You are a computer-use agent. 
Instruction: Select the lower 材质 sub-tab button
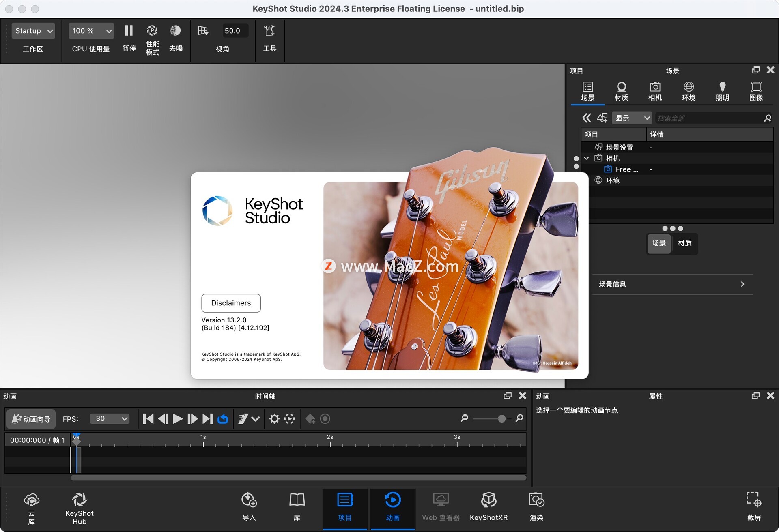(685, 243)
